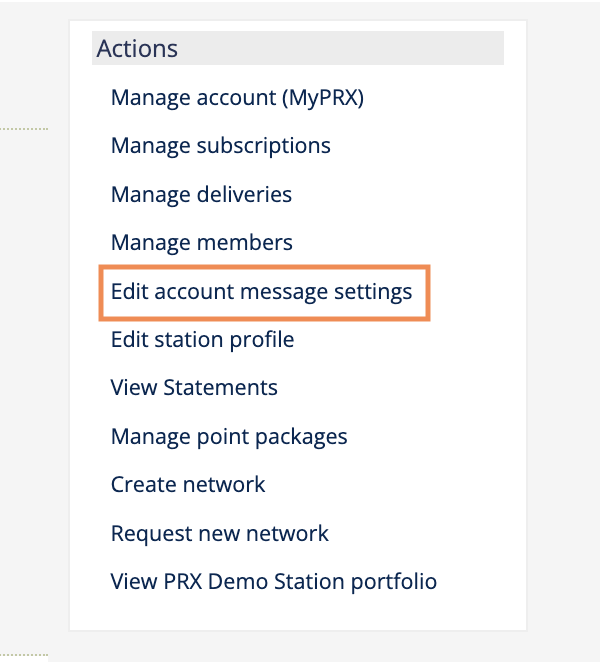Click the word 'subscriptions' in Actions list
The height and width of the screenshot is (662, 600).
point(265,146)
